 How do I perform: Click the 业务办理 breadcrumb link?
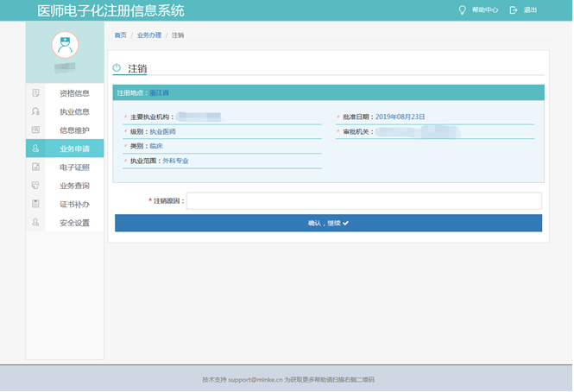[x=148, y=35]
